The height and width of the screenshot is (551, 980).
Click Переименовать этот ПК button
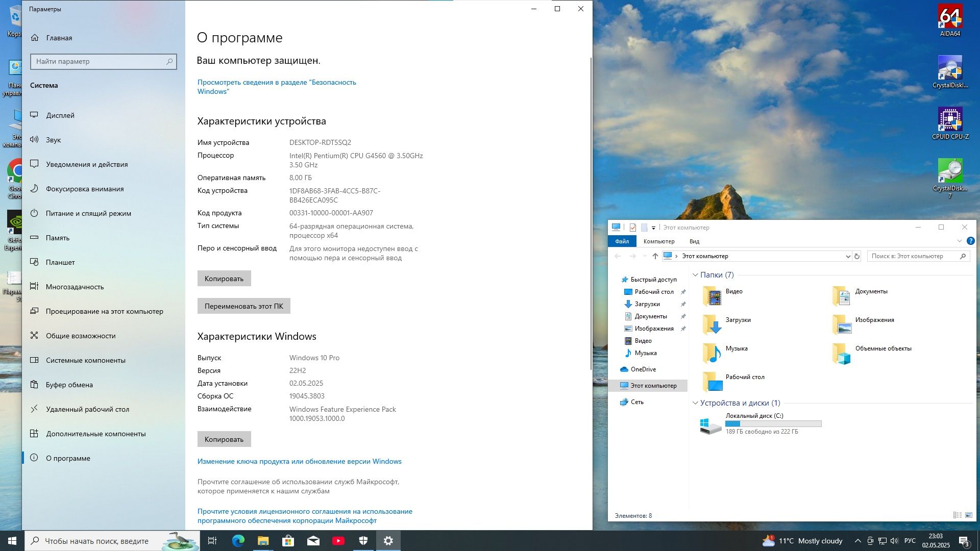click(243, 306)
